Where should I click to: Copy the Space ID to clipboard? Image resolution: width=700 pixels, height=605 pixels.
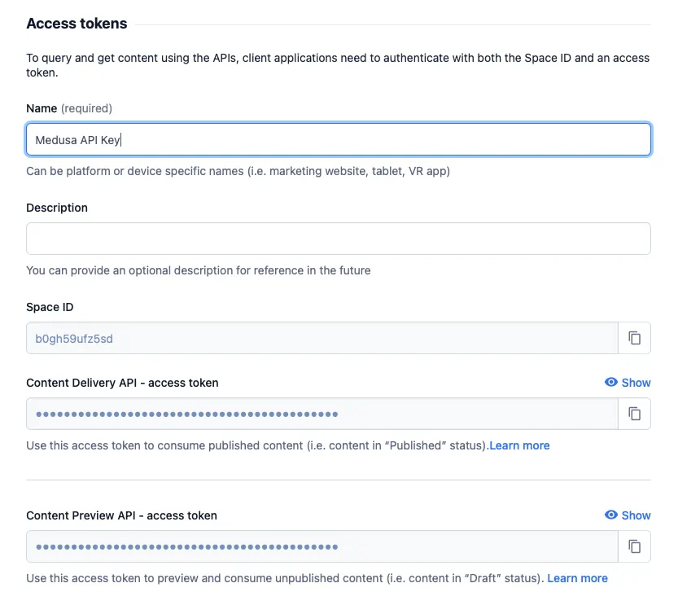(x=634, y=338)
